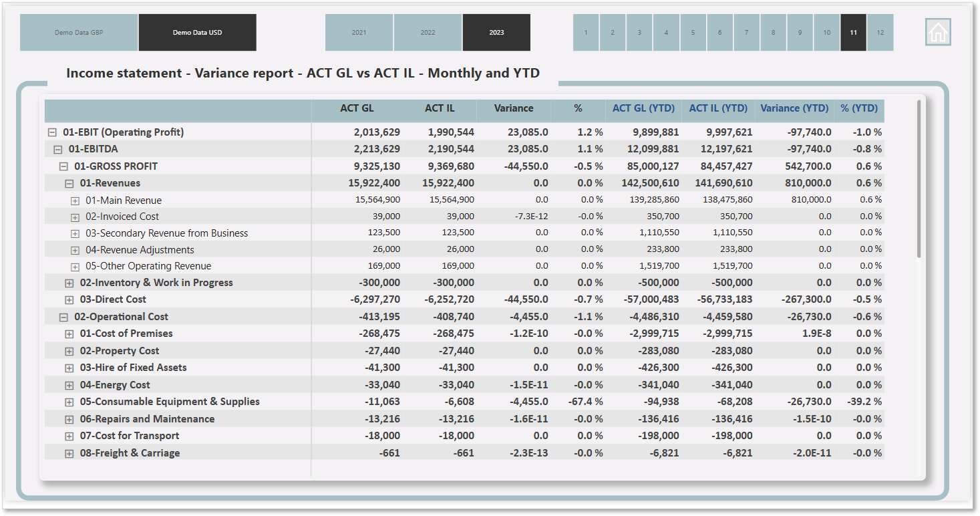Sort by the Variance column header

pos(514,108)
